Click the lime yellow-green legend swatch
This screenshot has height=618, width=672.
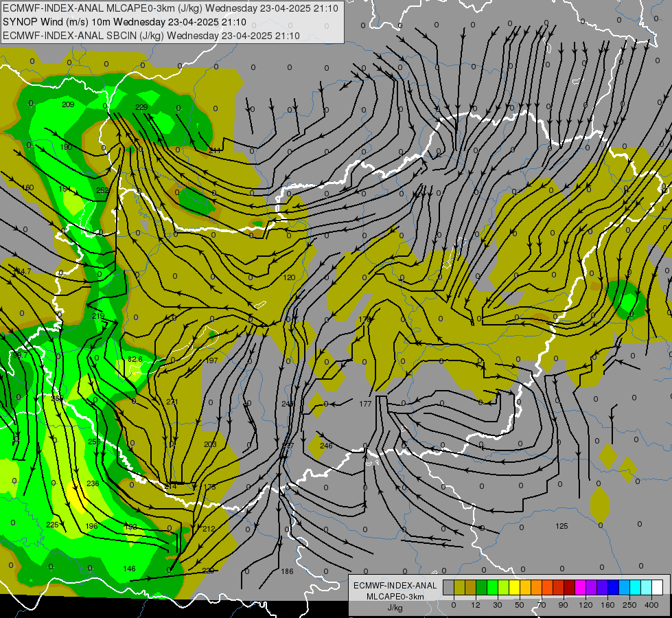pos(504,587)
